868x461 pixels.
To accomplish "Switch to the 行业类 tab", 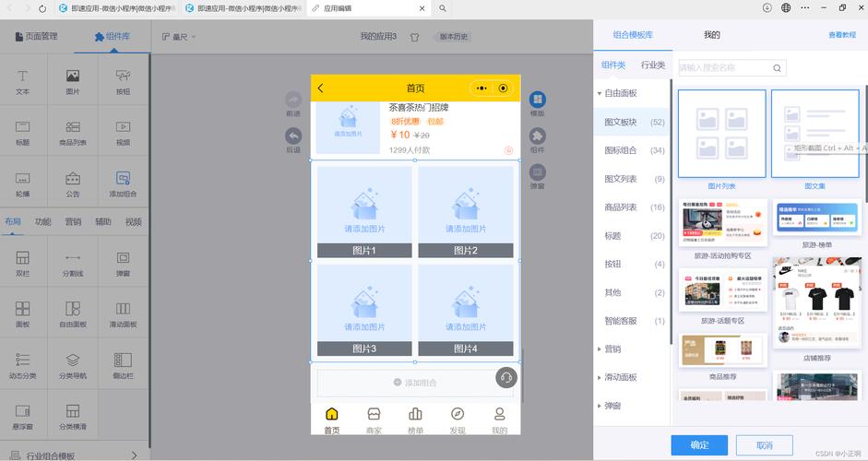I will click(x=653, y=65).
